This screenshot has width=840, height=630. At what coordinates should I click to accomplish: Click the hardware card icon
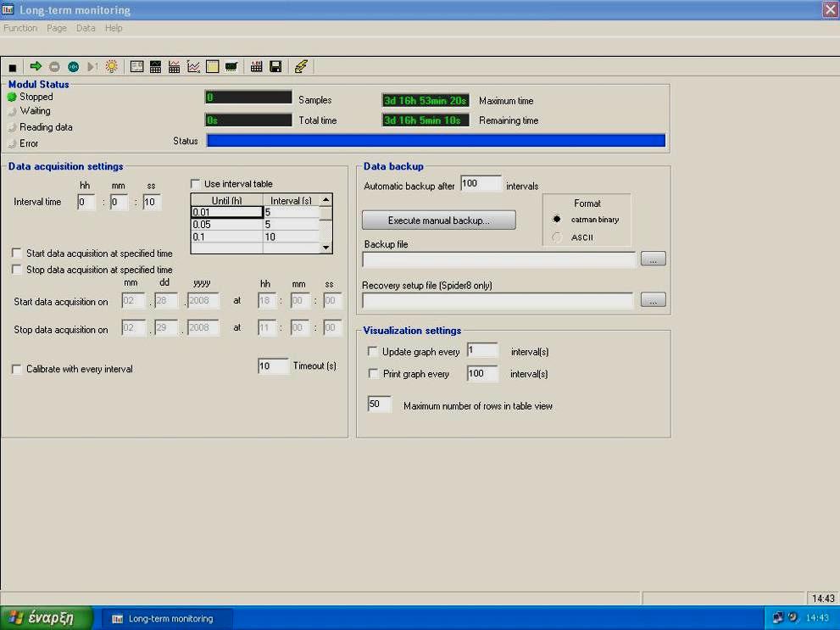pyautogui.click(x=231, y=66)
